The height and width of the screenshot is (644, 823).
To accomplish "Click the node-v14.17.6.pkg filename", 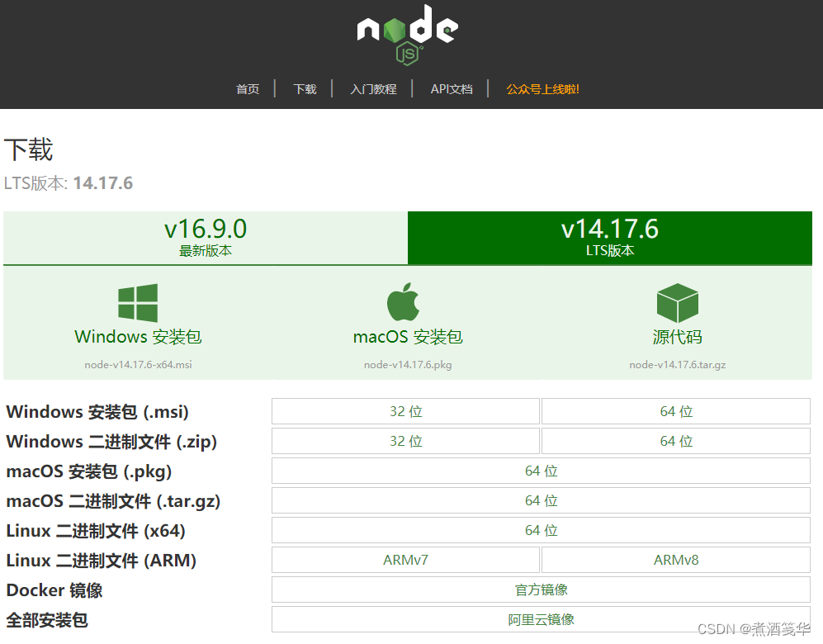I will (408, 364).
